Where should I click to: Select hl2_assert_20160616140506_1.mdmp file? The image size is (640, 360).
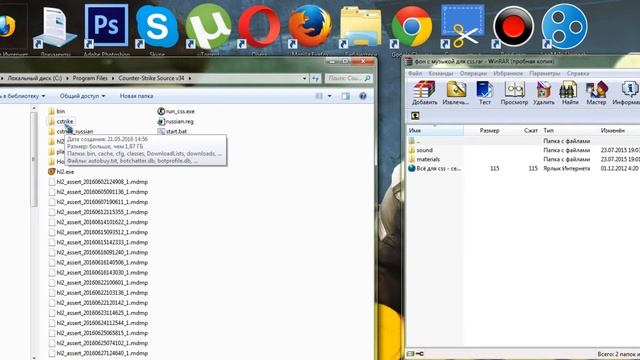[x=98, y=262]
